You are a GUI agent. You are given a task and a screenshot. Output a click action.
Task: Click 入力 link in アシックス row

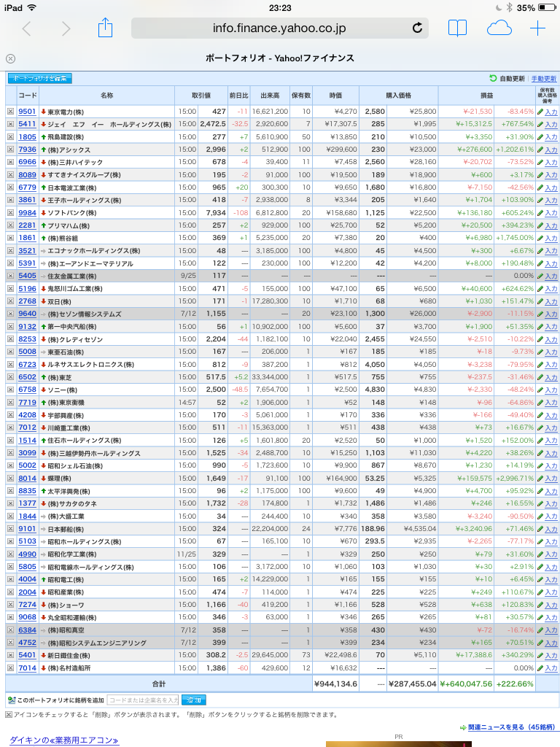(x=551, y=150)
